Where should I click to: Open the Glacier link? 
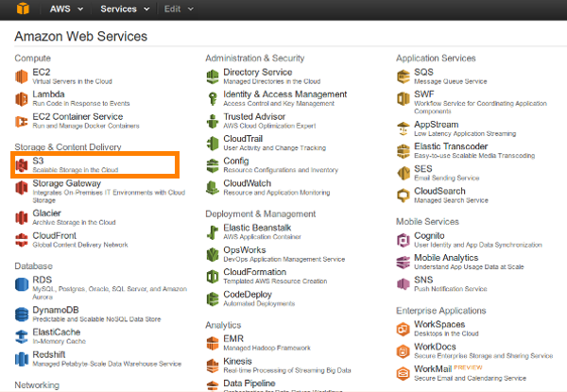[46, 213]
